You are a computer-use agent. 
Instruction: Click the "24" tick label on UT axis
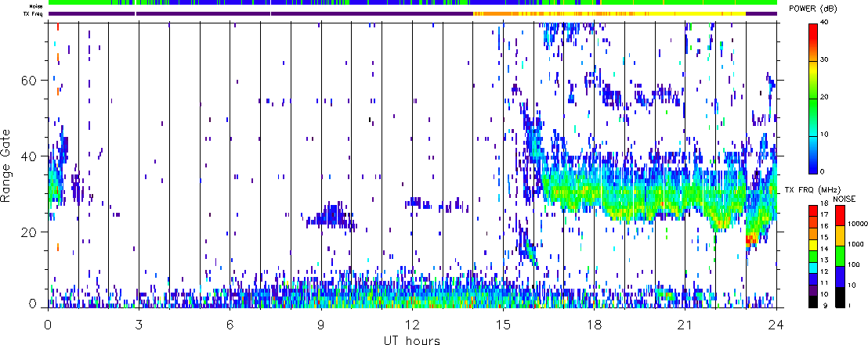point(776,324)
